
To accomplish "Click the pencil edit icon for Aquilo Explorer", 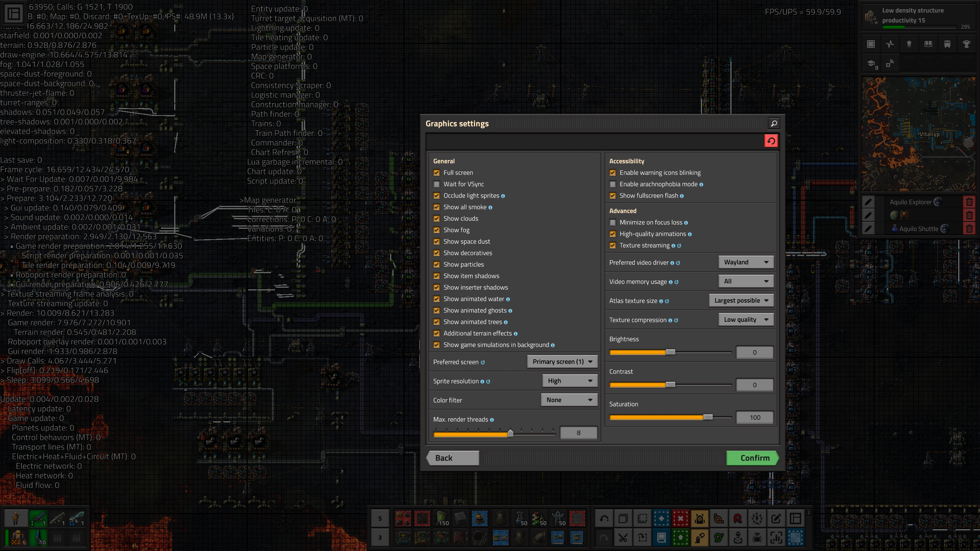I will 868,202.
